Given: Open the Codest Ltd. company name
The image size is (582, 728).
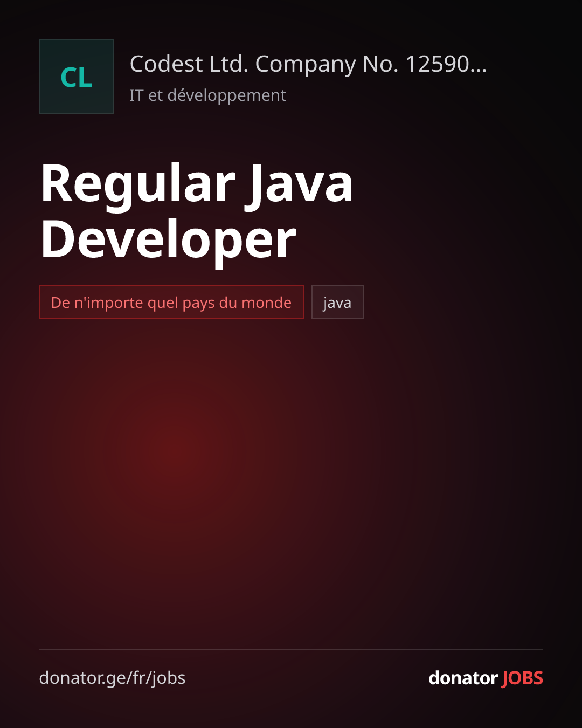Looking at the screenshot, I should 308,64.
